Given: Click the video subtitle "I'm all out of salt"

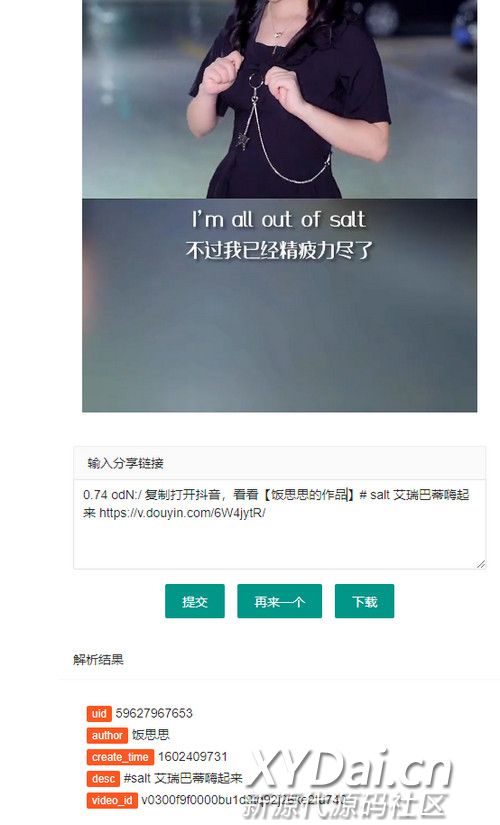Looking at the screenshot, I should pyautogui.click(x=279, y=219).
